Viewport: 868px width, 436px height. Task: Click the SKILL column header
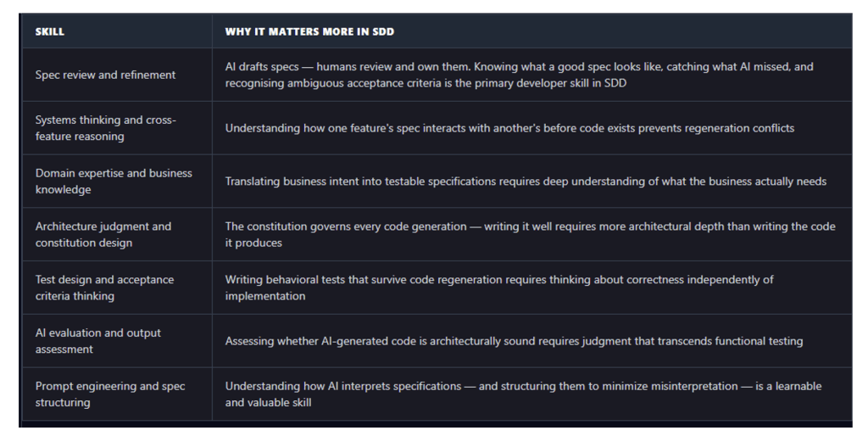50,31
